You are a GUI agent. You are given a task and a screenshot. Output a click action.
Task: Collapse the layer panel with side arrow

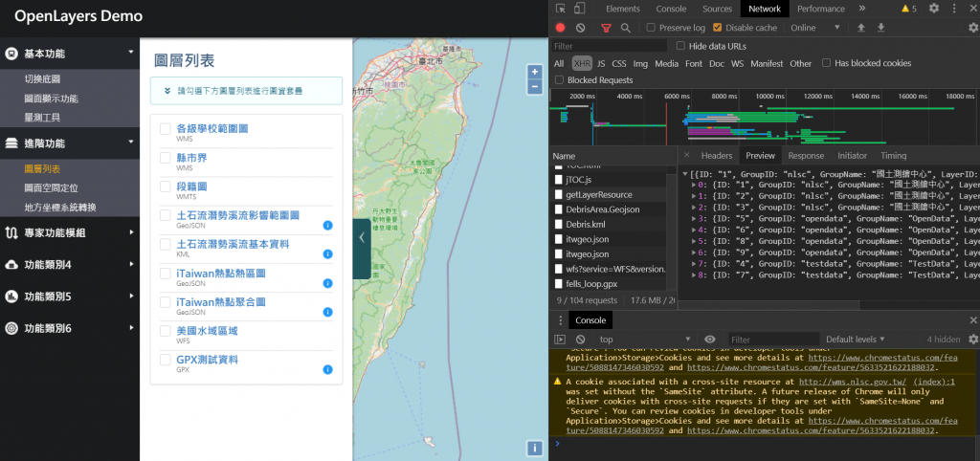click(x=361, y=237)
